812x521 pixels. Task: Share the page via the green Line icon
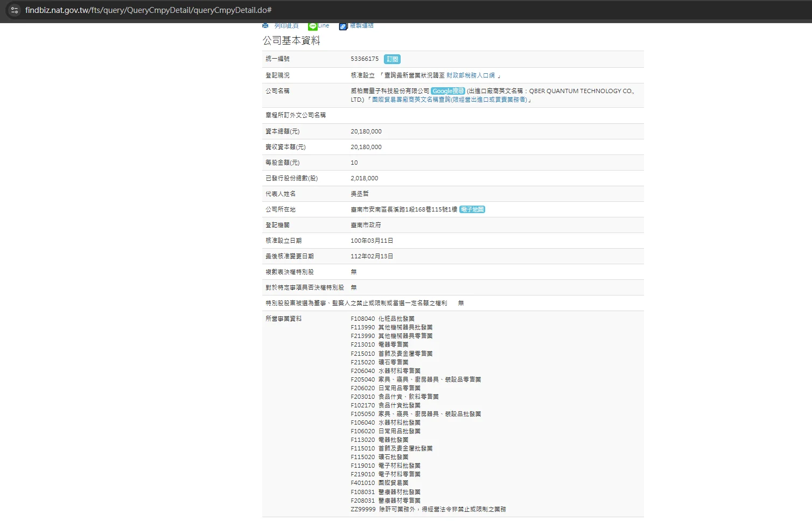click(x=312, y=26)
